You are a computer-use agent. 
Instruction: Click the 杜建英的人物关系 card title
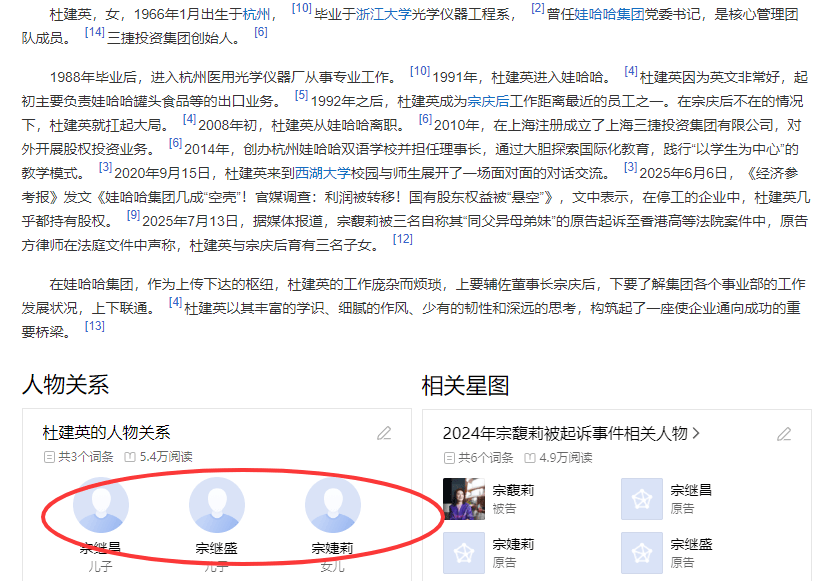click(106, 433)
